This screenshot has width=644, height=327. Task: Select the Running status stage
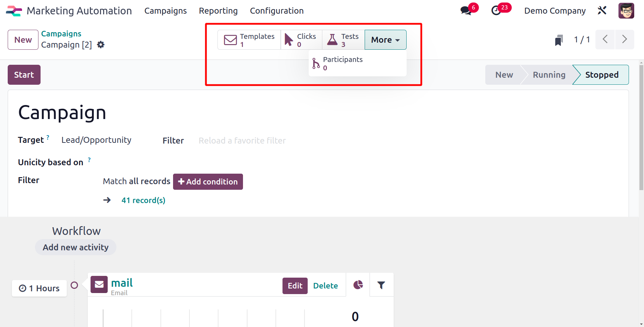tap(549, 75)
